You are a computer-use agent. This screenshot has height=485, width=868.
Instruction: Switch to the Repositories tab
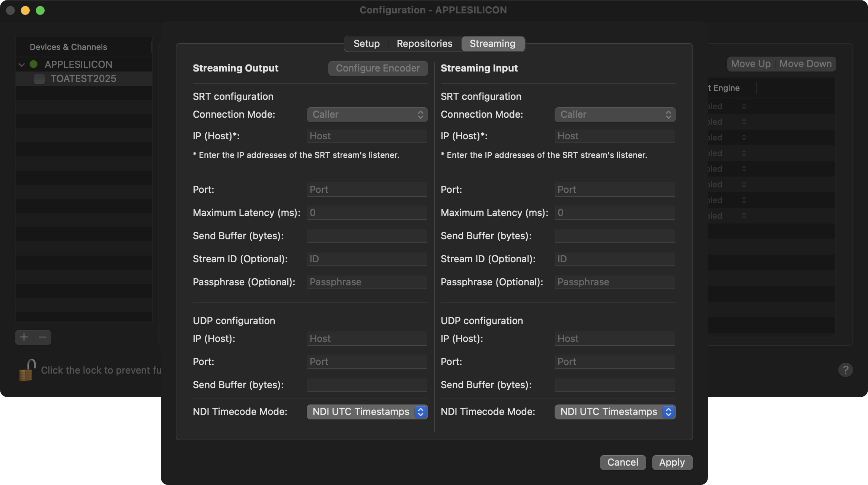[x=424, y=44]
